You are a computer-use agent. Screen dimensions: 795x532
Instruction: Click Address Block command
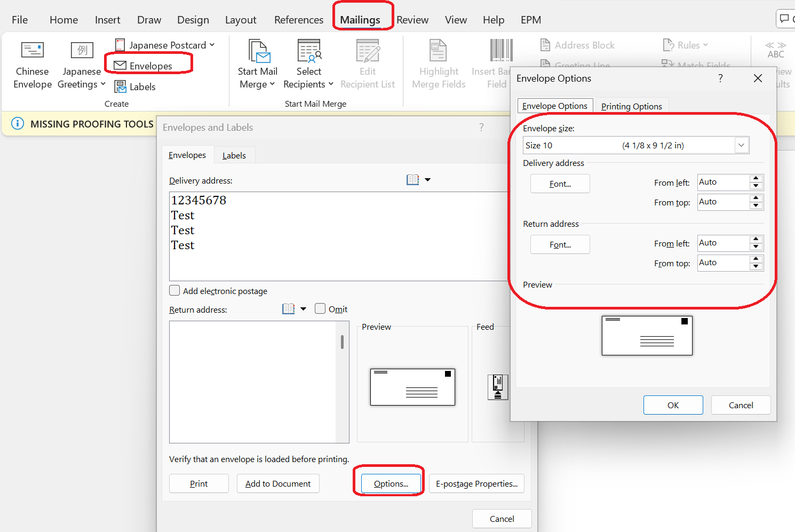[577, 45]
